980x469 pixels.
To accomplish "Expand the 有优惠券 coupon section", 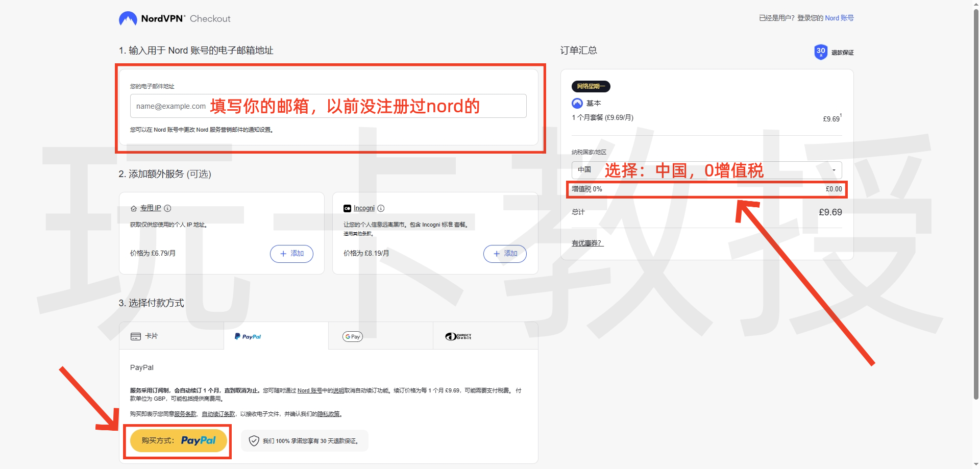I will point(586,243).
